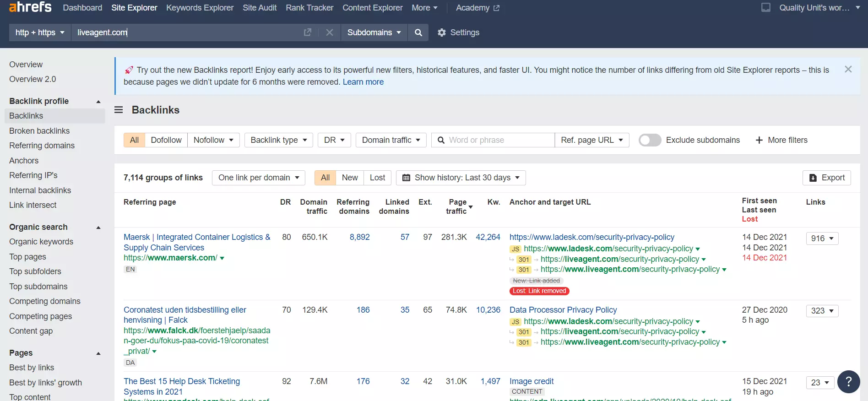The height and width of the screenshot is (401, 868).
Task: Click the notifications screen icon in header
Action: click(766, 8)
